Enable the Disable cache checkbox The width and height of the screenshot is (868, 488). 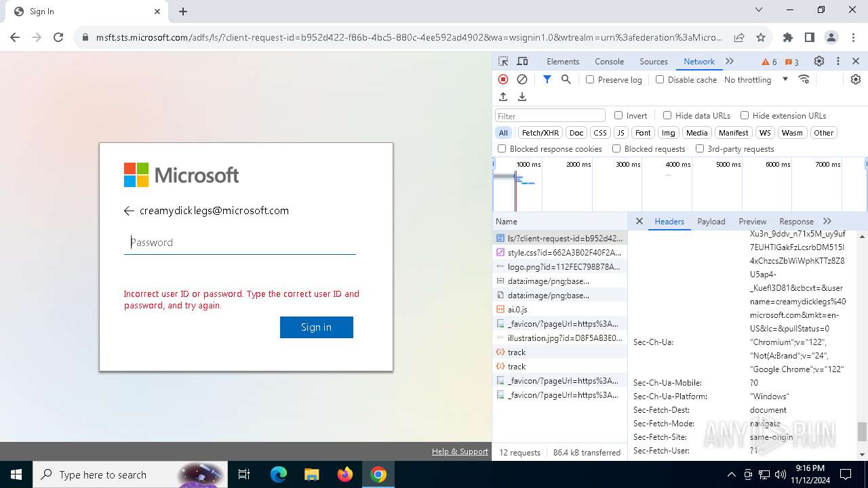[x=660, y=79]
